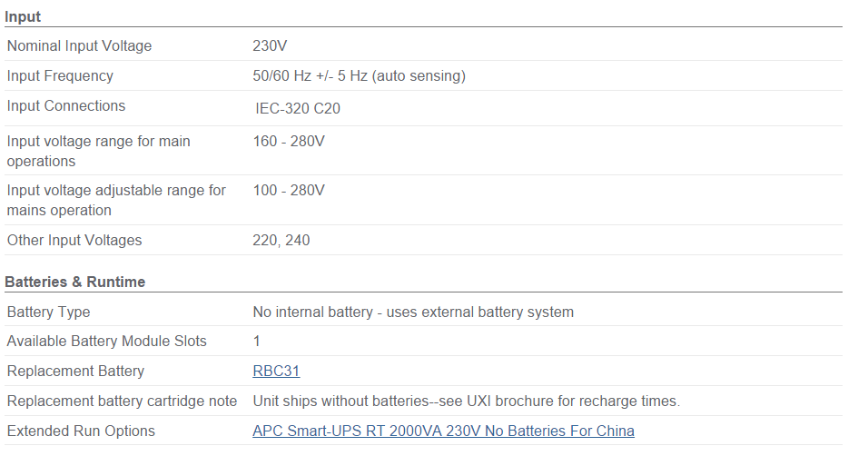
Task: Click the Input section heading
Action: pos(23,16)
